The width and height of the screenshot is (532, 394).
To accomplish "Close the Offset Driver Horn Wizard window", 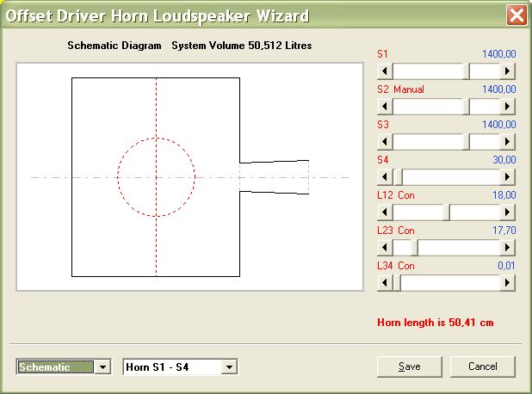I will pyautogui.click(x=517, y=15).
